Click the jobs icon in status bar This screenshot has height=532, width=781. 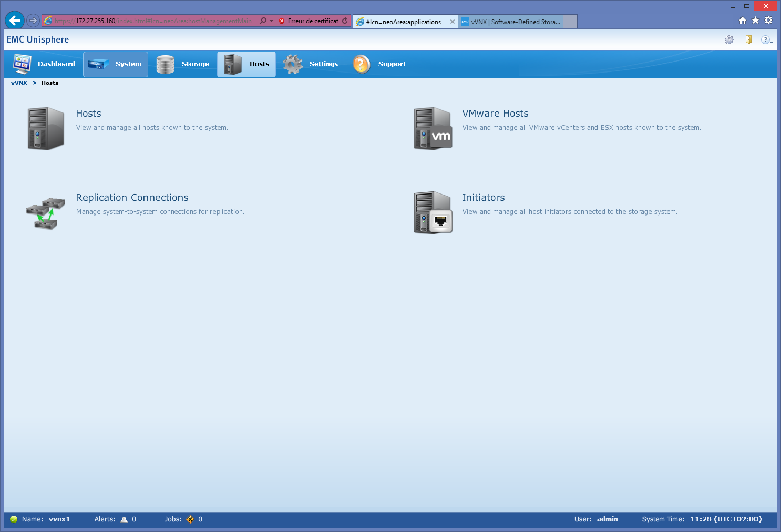(190, 519)
